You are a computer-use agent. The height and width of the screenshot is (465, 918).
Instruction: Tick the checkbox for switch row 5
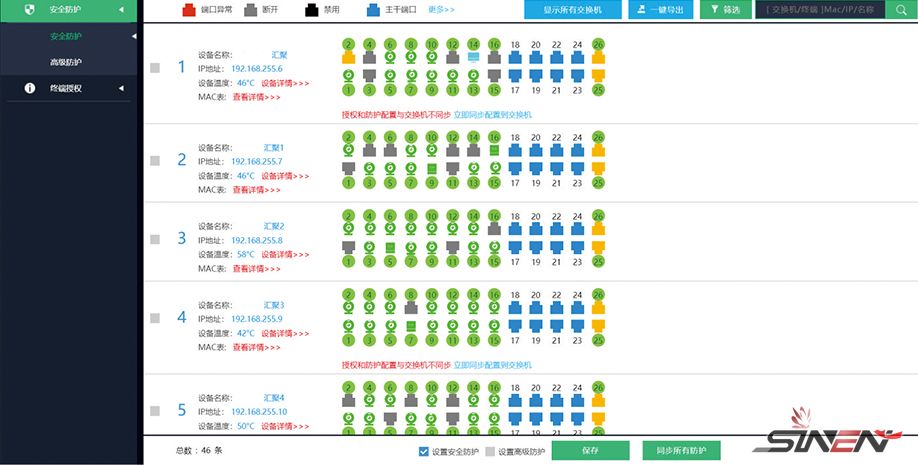(155, 411)
